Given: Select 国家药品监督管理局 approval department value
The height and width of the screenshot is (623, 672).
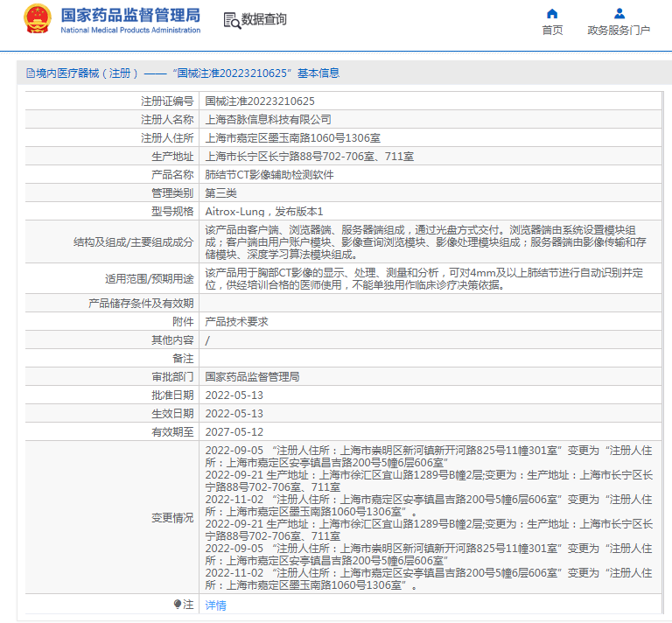Looking at the screenshot, I should (x=252, y=377).
